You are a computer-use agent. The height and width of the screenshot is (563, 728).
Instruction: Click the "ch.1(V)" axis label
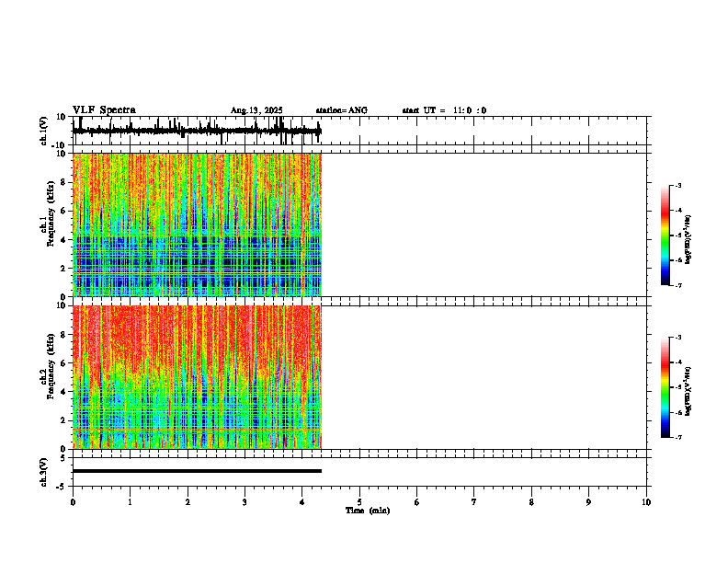click(44, 131)
